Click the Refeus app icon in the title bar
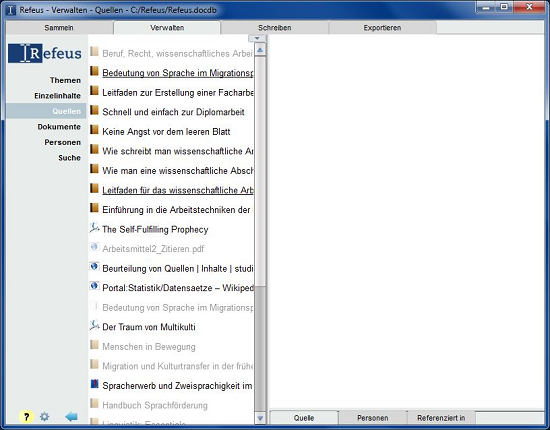 click(x=11, y=10)
